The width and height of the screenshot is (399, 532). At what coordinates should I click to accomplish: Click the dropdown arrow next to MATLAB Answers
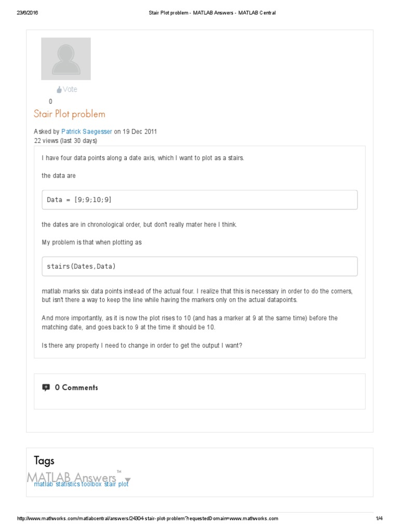coord(128,480)
